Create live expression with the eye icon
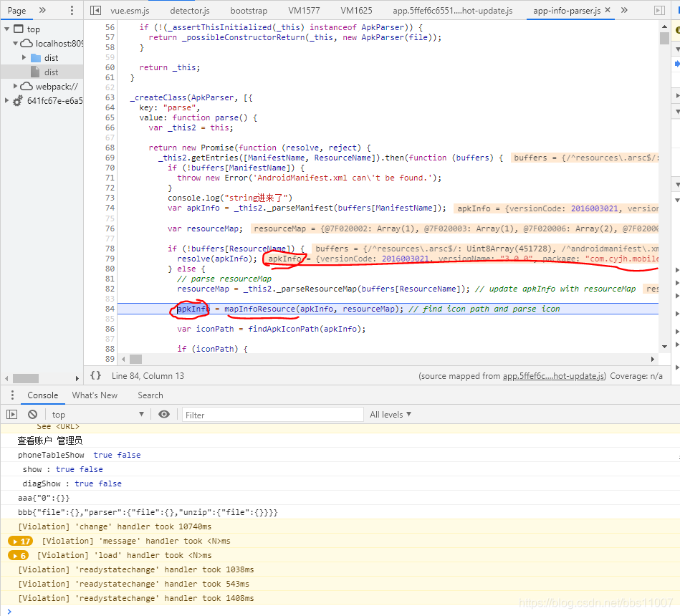The image size is (680, 616). (x=165, y=414)
